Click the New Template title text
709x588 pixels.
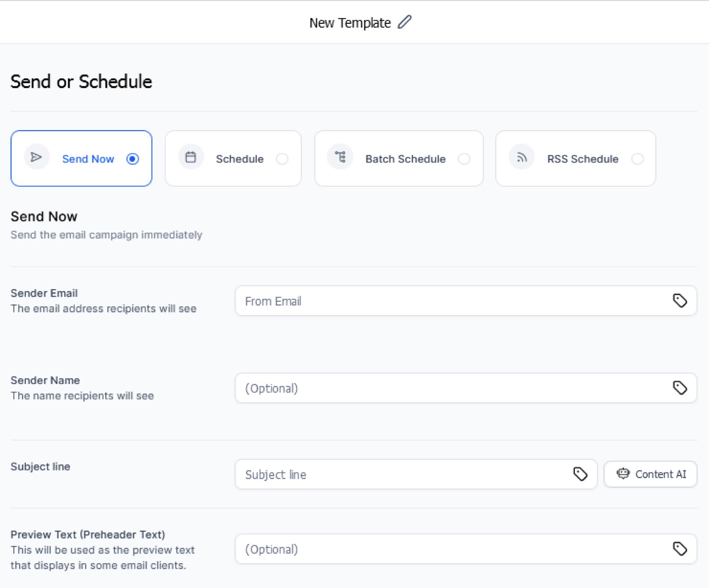coord(350,23)
